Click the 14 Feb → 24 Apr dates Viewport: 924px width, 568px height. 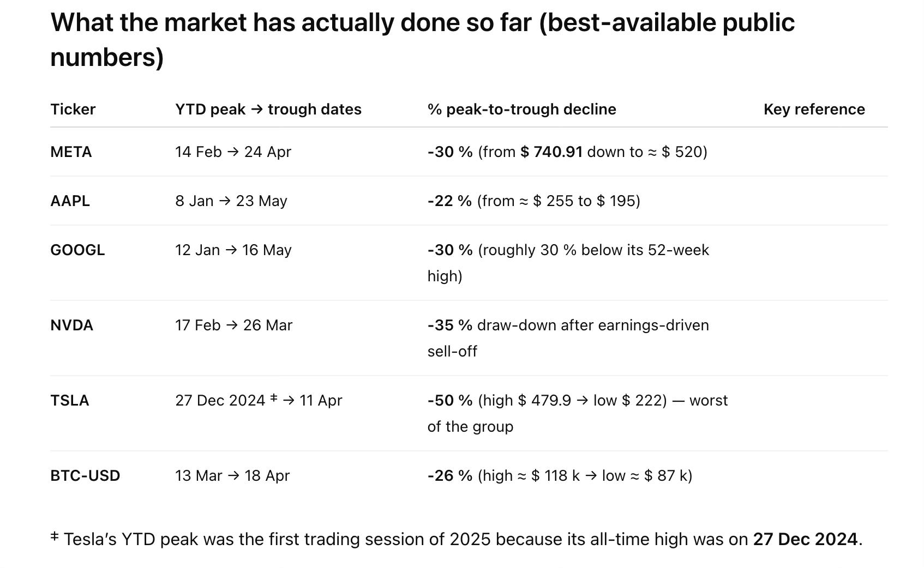pyautogui.click(x=233, y=152)
